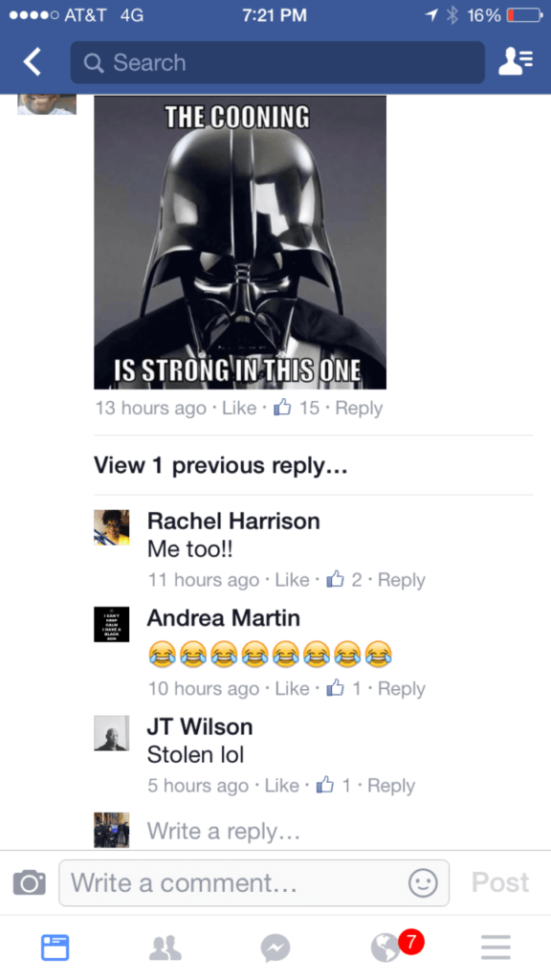The height and width of the screenshot is (980, 551).
Task: Like Rachel Harrison's comment
Action: click(292, 580)
